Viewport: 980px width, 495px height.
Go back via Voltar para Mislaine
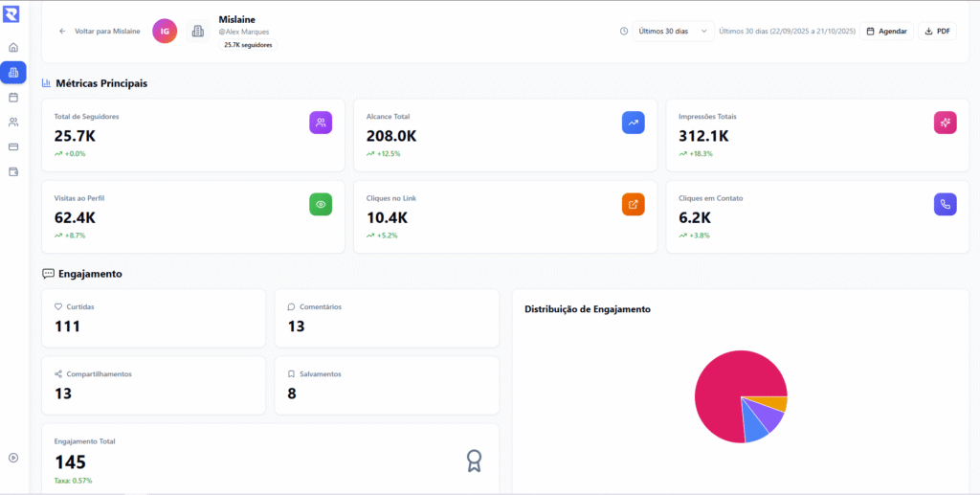(x=100, y=31)
